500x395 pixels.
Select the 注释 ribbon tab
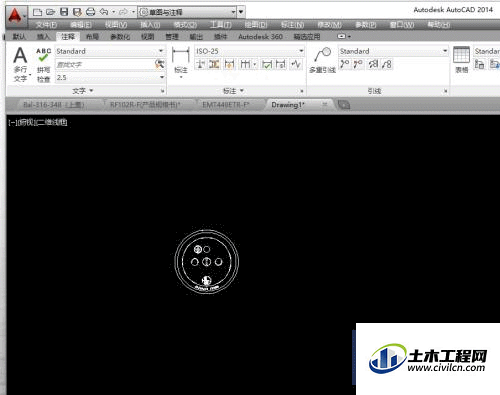coord(68,37)
